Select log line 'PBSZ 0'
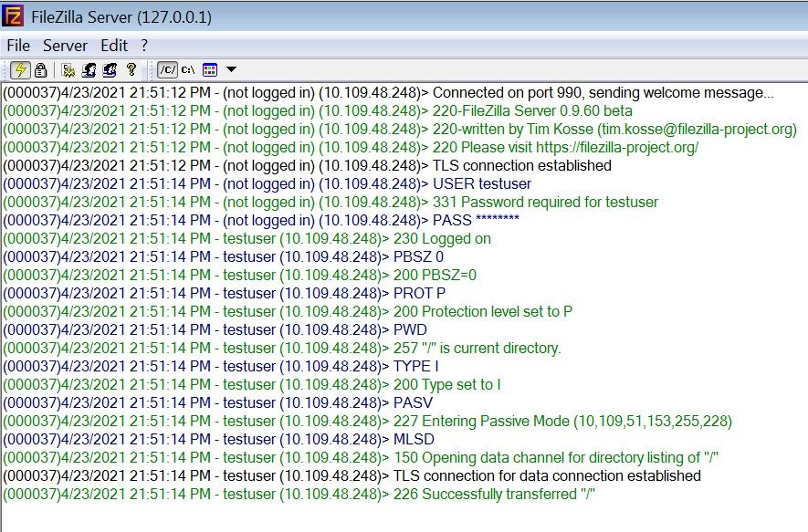Image resolution: width=808 pixels, height=532 pixels. pos(223,257)
